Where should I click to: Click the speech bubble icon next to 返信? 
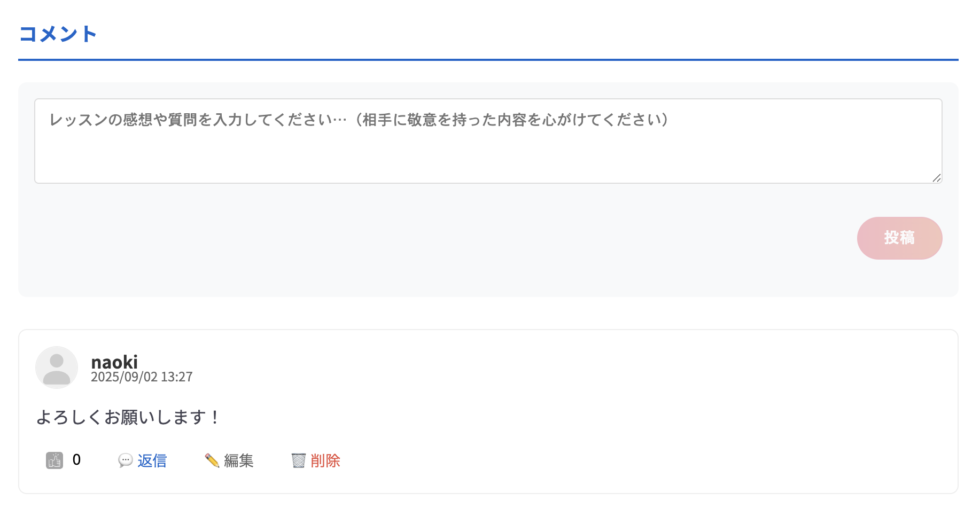125,460
